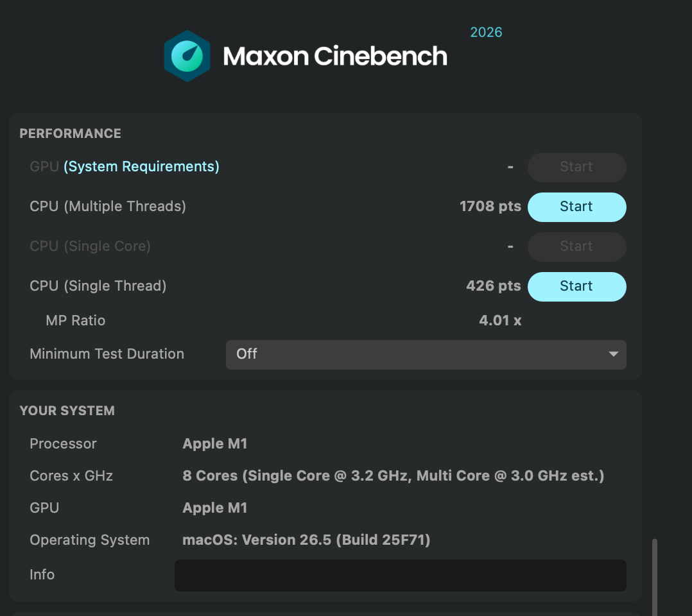The image size is (692, 616).
Task: Click the Cores x GHz value text
Action: [x=394, y=475]
